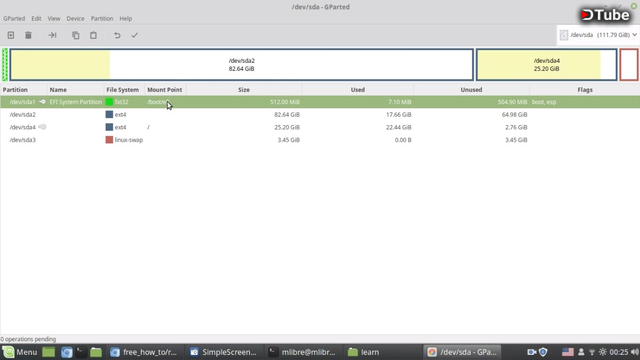The image size is (640, 360).
Task: Switch to the mlibre@mlibr... terminal window
Action: pyautogui.click(x=302, y=352)
